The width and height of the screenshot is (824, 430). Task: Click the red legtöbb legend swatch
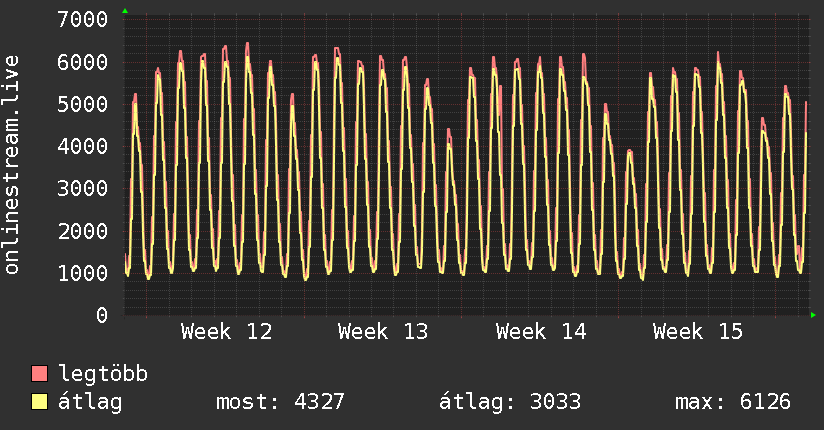(x=40, y=375)
